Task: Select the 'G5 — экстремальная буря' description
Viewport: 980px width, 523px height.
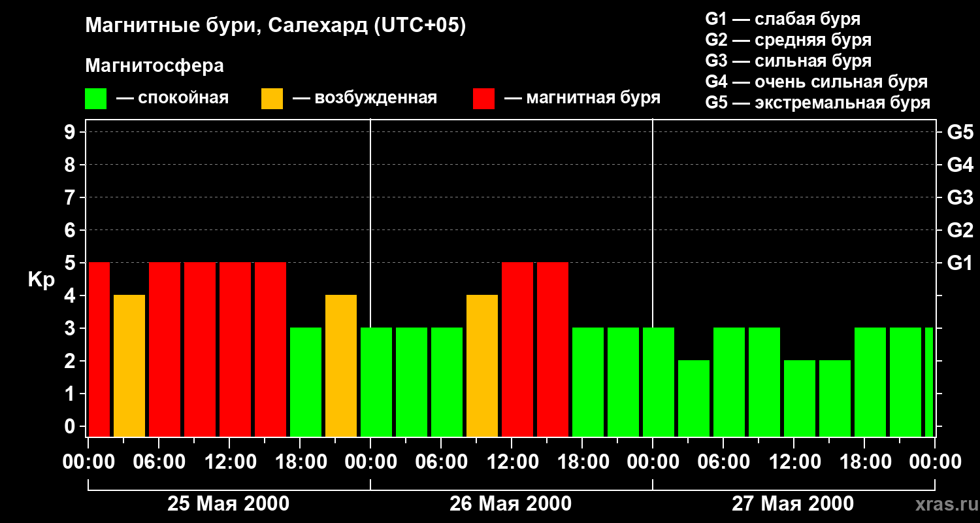Action: coord(818,103)
